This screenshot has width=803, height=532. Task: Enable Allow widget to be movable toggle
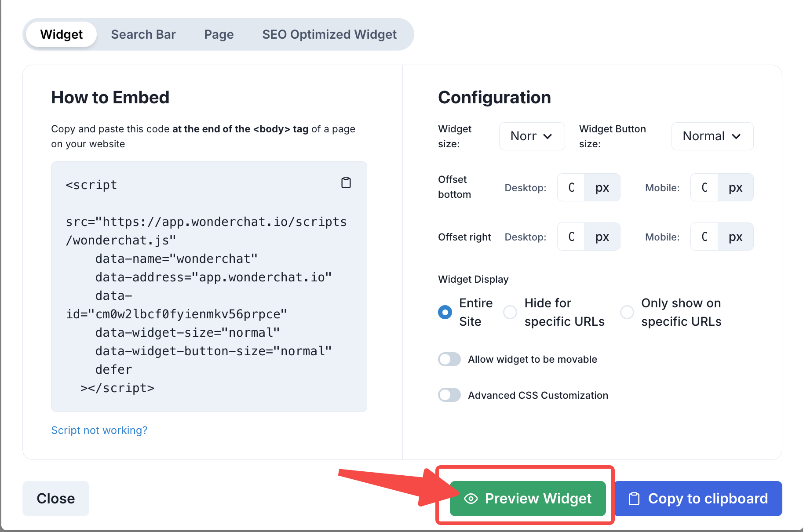[x=449, y=359]
